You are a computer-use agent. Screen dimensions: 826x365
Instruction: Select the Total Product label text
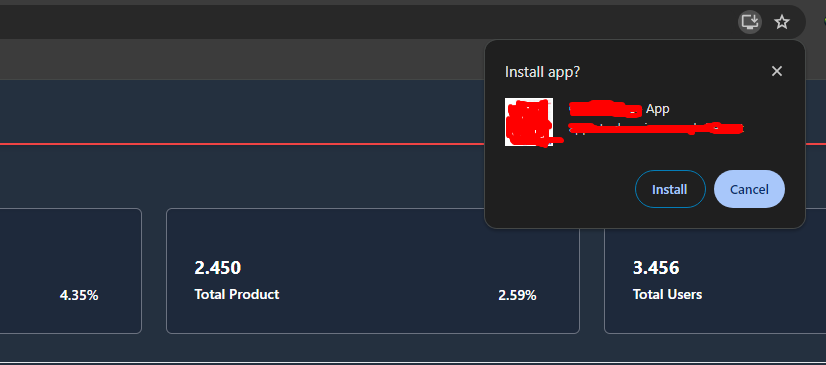[237, 294]
